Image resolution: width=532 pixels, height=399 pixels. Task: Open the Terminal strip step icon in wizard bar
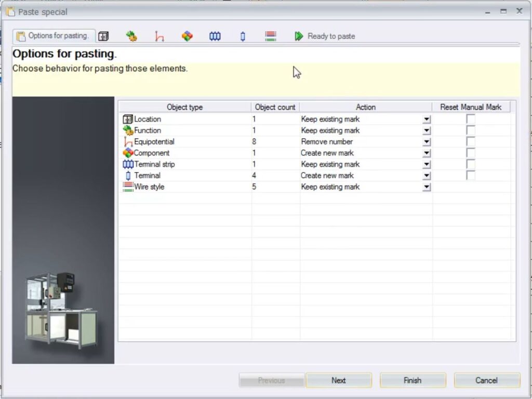pos(215,36)
